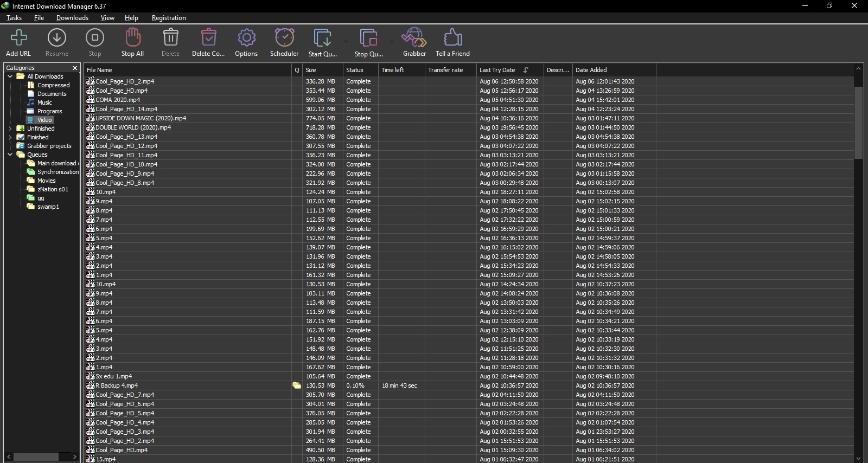Sort by Date Added column header
Viewport: 868px width, 463px height.
point(615,70)
